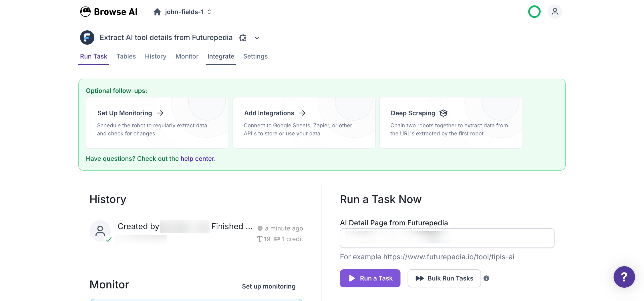Click the Browse AI robot logo
Viewport: 644px width, 301px height.
point(85,12)
